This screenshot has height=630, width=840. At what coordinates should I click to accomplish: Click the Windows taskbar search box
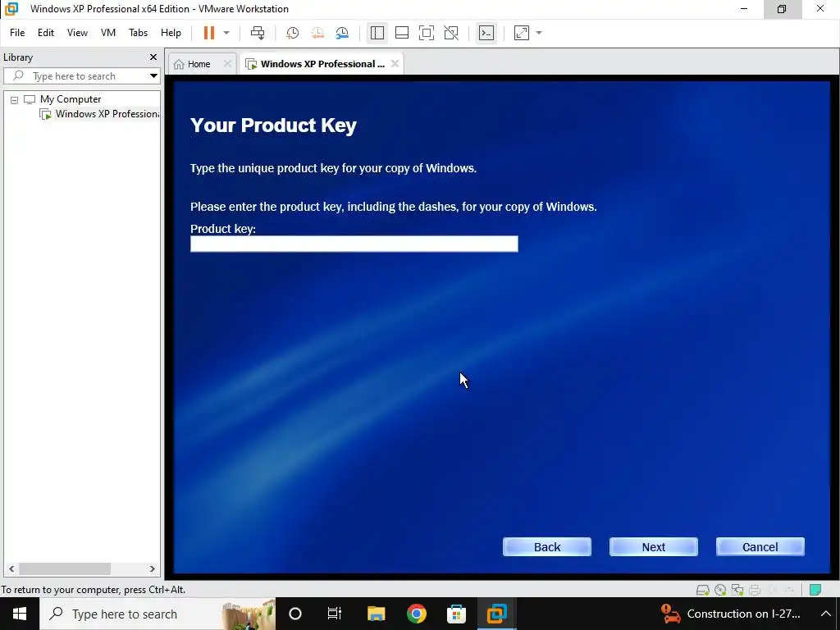[x=157, y=614]
